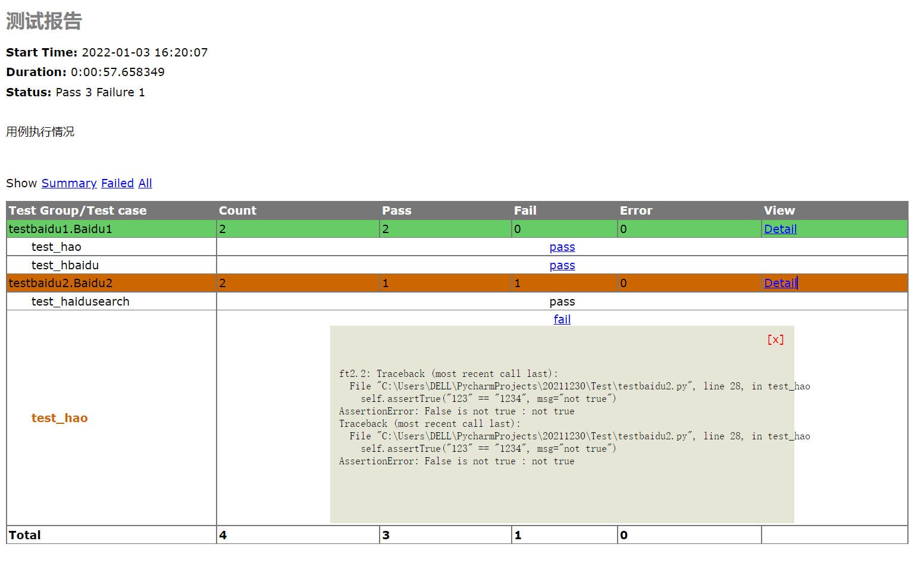This screenshot has height=563, width=924.
Task: Close traceback popup with red [x]
Action: (x=775, y=339)
